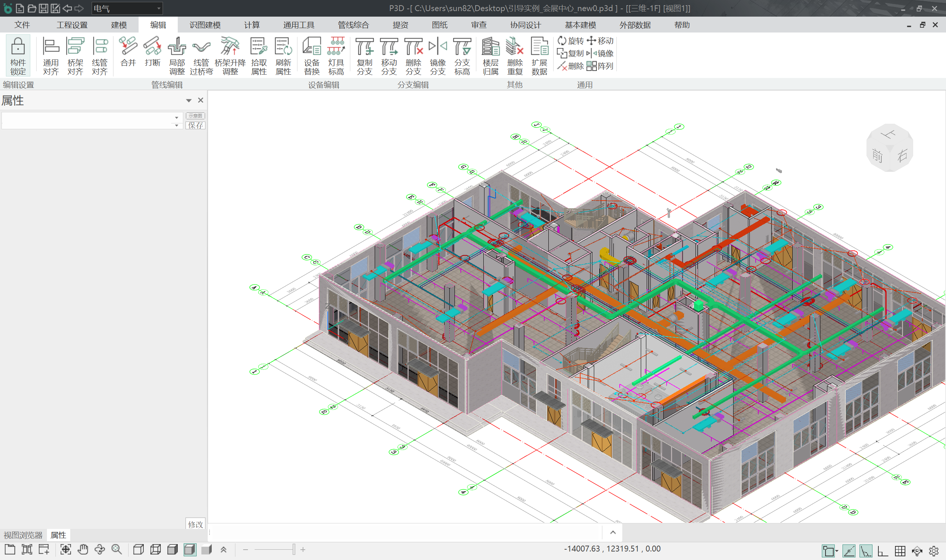Switch to the 视图浏览器 tab
The width and height of the screenshot is (946, 560).
coord(23,535)
